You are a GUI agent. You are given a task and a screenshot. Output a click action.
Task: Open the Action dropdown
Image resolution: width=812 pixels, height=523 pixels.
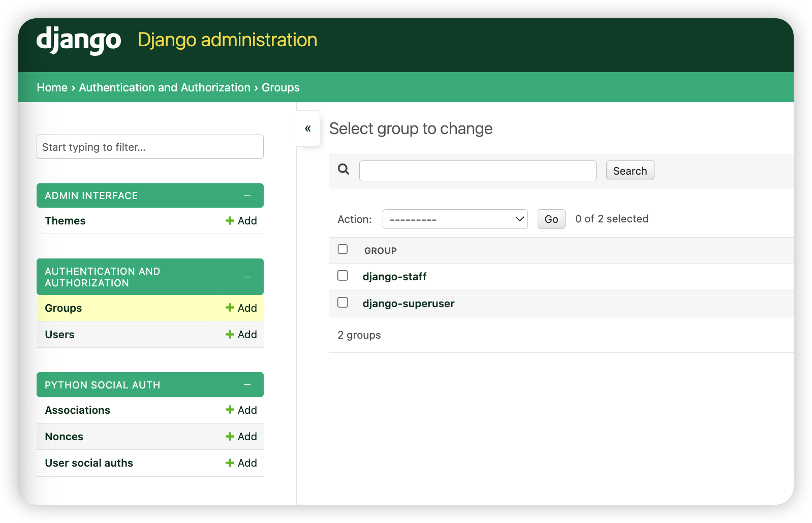click(455, 219)
